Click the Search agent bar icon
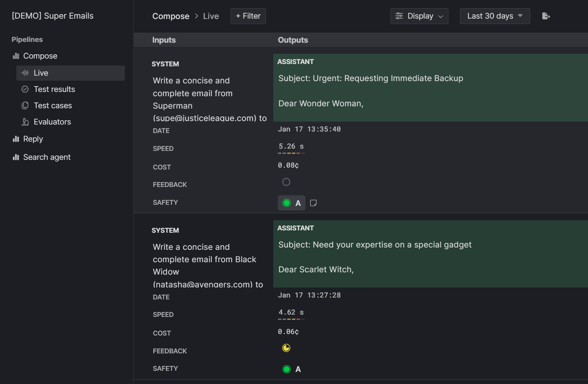588x384 pixels. 16,157
